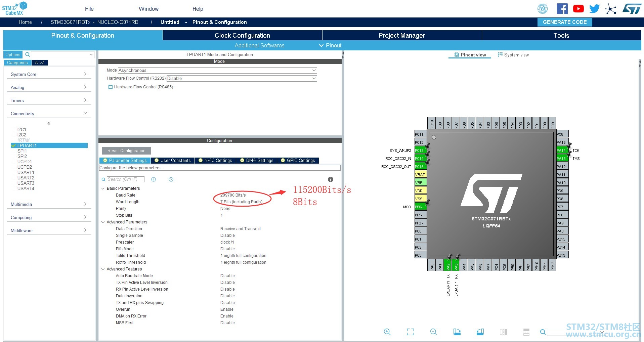Select I2C1 in the Connectivity list
644x342 pixels.
coord(22,129)
